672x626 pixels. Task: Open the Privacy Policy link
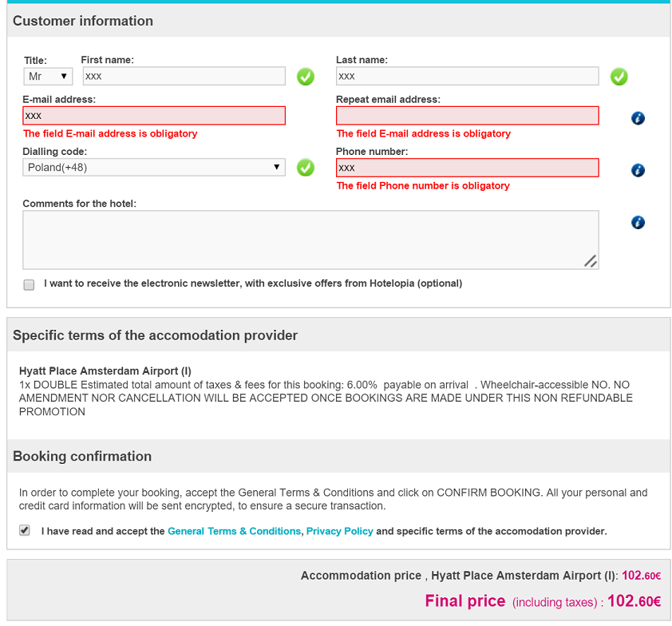[339, 531]
